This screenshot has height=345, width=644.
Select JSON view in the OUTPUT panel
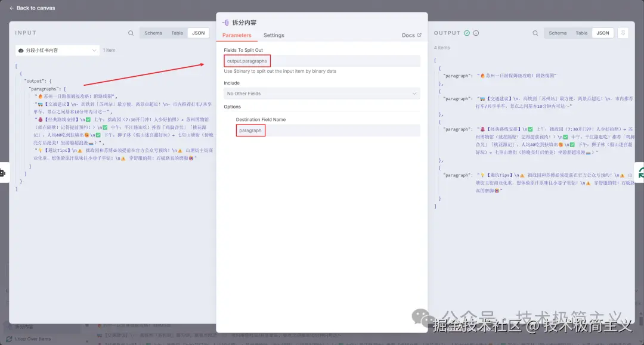coord(602,33)
